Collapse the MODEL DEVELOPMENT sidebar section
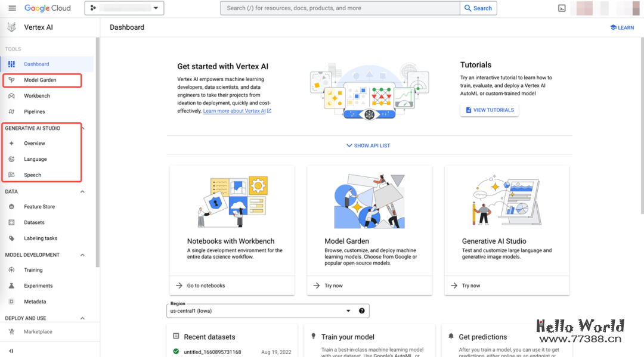 [x=82, y=255]
